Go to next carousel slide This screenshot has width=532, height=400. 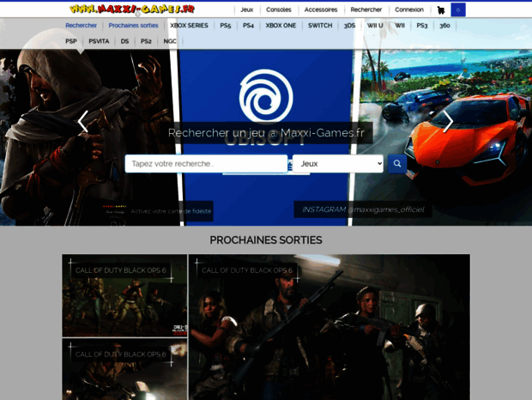[x=448, y=121]
